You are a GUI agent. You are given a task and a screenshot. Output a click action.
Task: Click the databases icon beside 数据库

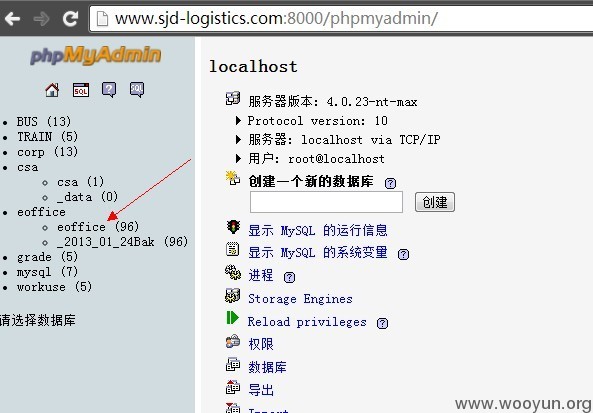click(x=233, y=364)
